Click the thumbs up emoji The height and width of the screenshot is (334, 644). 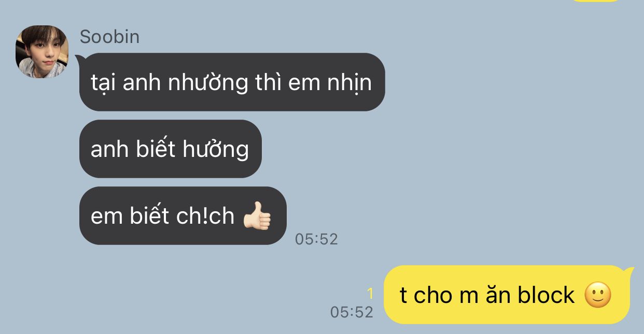pyautogui.click(x=257, y=216)
